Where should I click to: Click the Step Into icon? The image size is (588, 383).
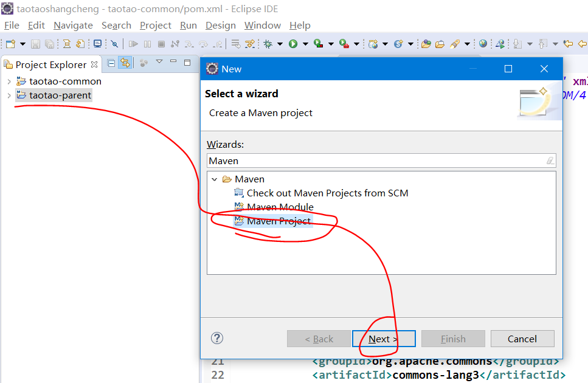coord(189,44)
